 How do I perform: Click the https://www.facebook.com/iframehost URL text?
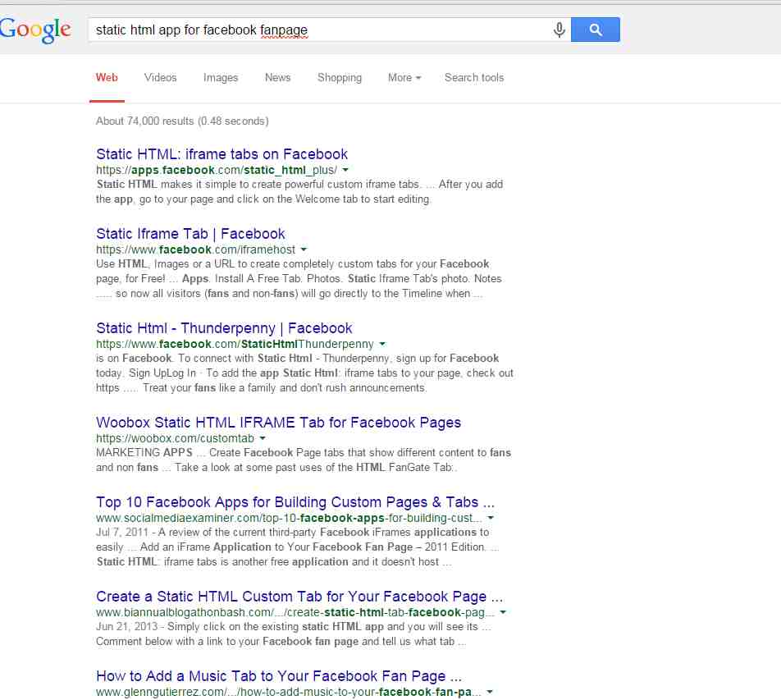tap(195, 249)
